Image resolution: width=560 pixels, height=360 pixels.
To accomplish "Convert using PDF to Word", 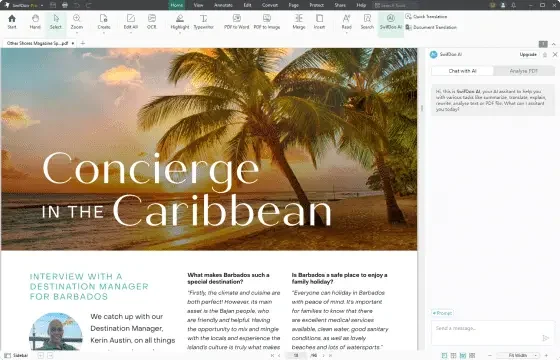I will 236,22.
